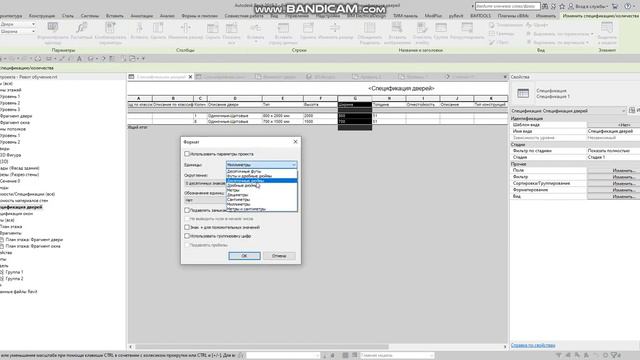This screenshot has height=360, width=640.
Task: Click schedule type icon in Properties panel
Action: point(523,93)
